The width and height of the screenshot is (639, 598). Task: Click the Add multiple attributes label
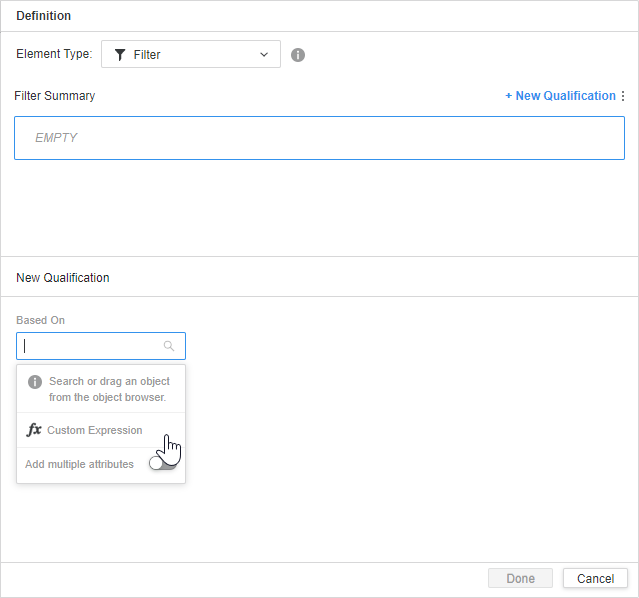point(79,464)
